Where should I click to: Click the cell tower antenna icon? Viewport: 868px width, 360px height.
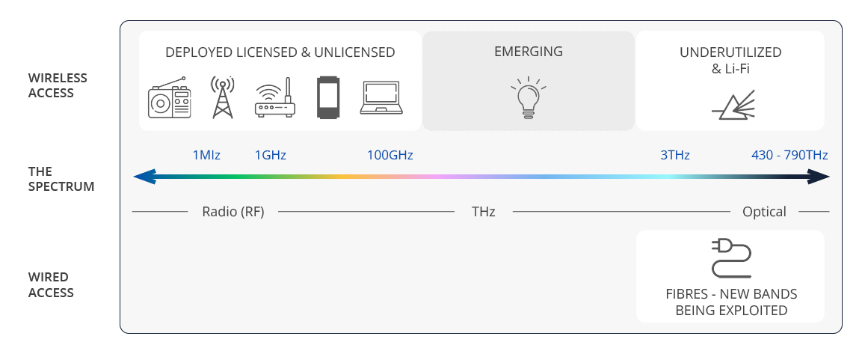[222, 97]
